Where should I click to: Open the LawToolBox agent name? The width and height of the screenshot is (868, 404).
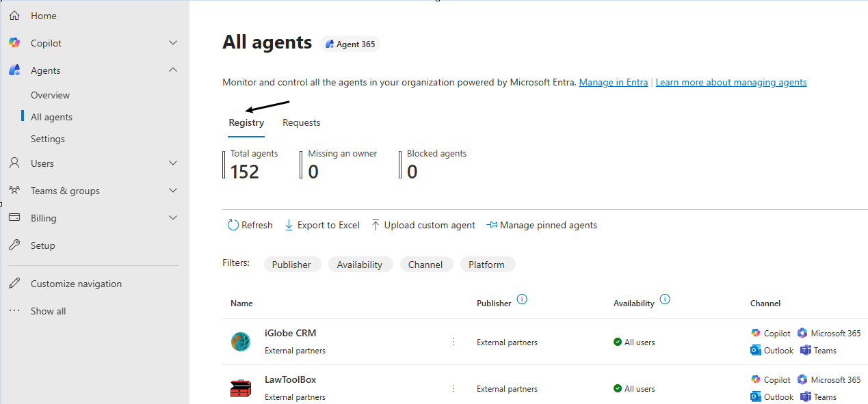click(x=291, y=380)
